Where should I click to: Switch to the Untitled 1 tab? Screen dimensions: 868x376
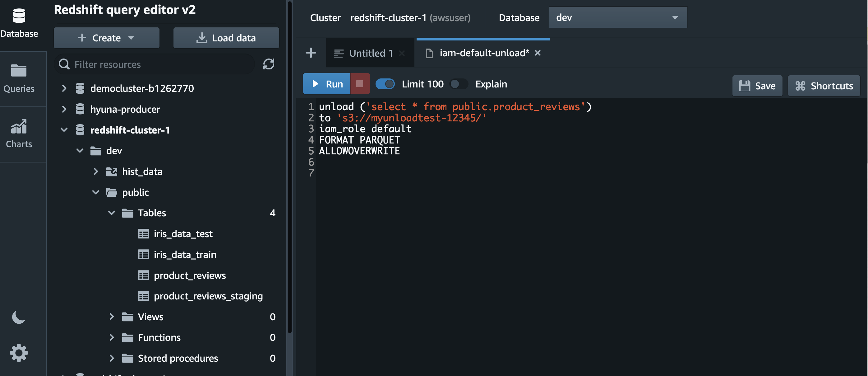[371, 53]
